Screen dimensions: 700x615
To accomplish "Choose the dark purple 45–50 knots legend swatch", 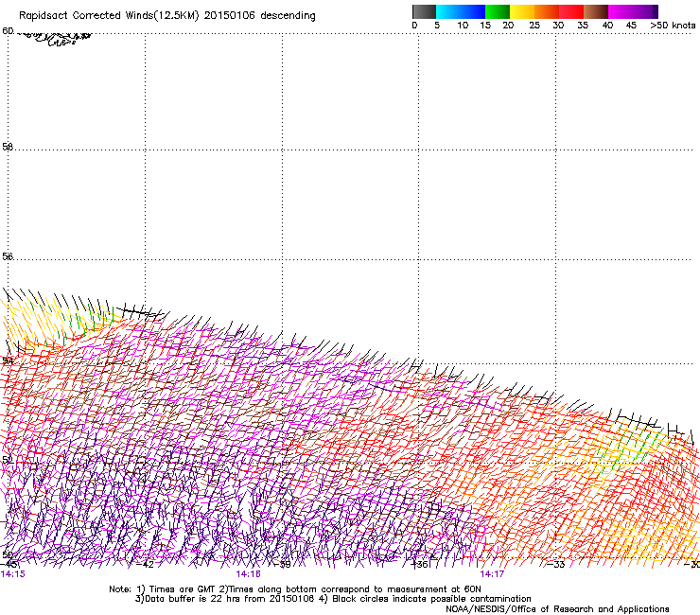I will (x=645, y=11).
